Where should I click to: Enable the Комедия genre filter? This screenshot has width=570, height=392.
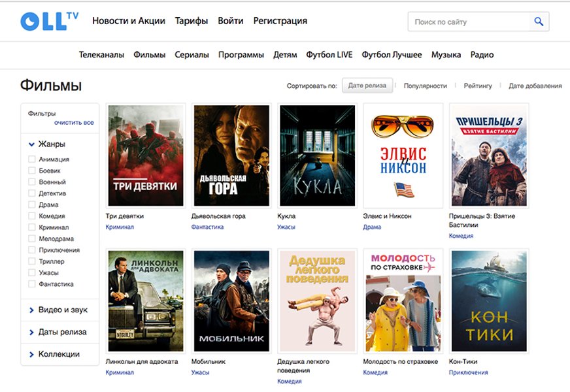click(x=32, y=216)
